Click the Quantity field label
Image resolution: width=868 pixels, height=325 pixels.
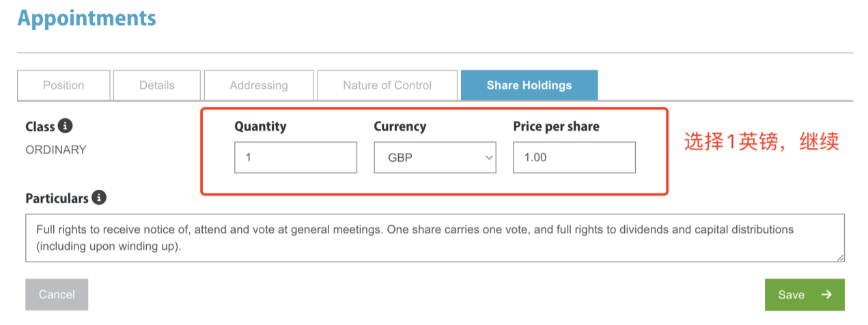(260, 126)
